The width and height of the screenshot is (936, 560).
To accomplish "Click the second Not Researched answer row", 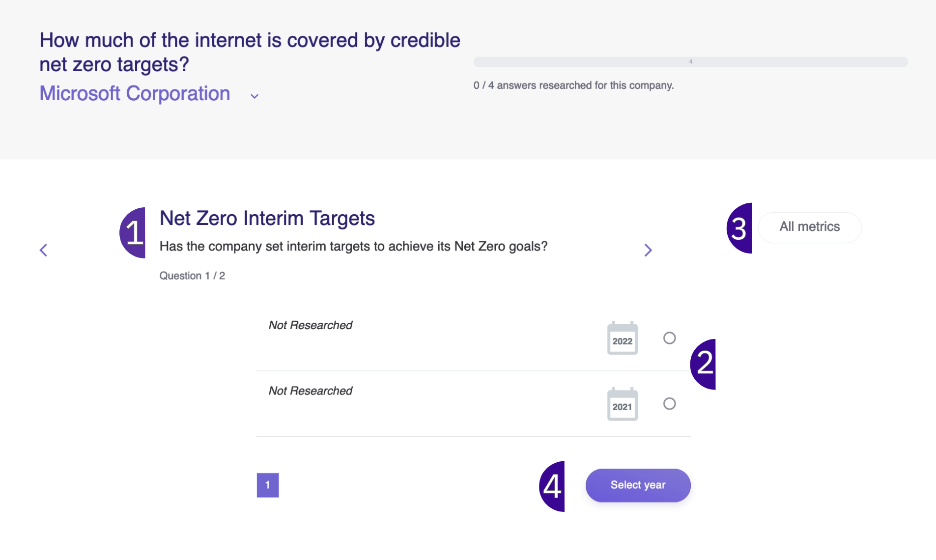I will click(473, 404).
